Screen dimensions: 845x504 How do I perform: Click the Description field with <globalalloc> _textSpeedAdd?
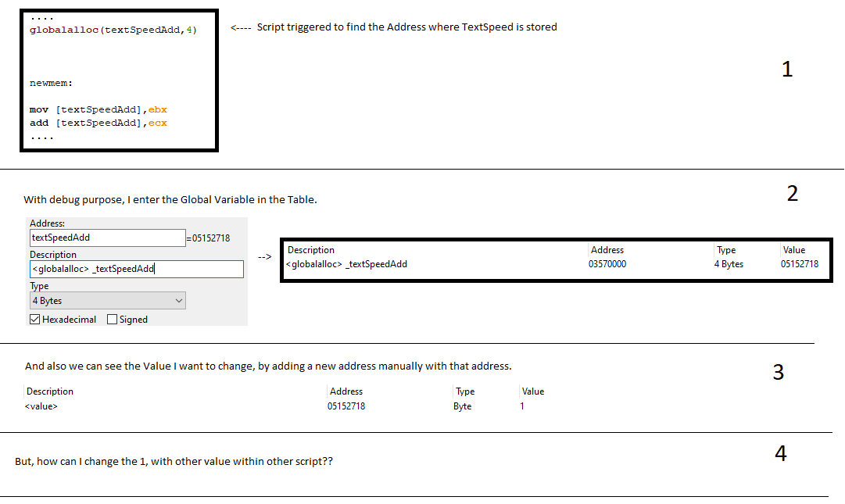136,269
